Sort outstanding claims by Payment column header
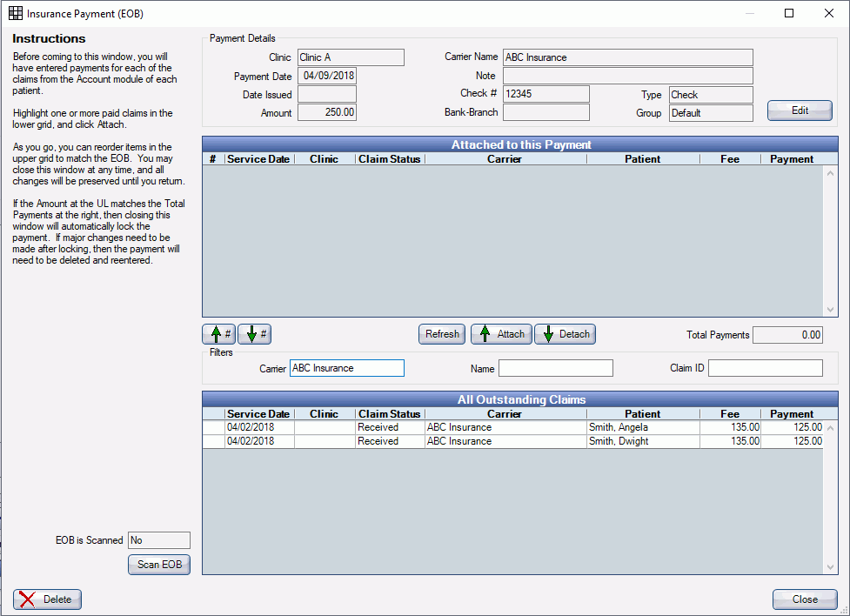The width and height of the screenshot is (850, 616). coord(792,414)
